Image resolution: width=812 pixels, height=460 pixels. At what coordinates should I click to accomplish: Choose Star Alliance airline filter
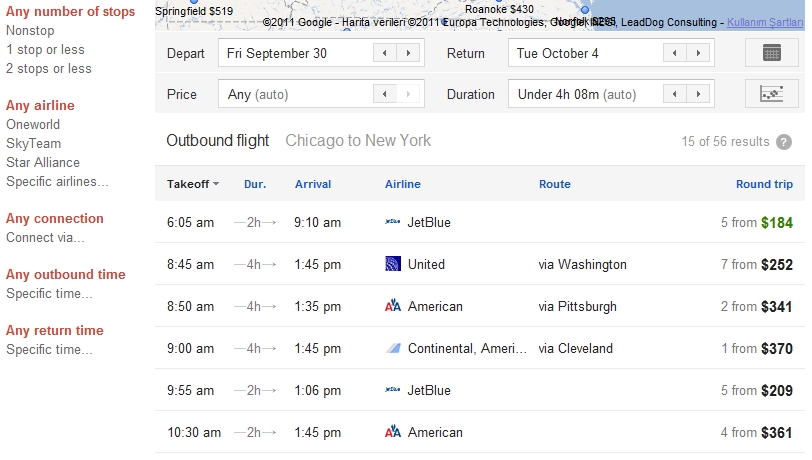43,163
